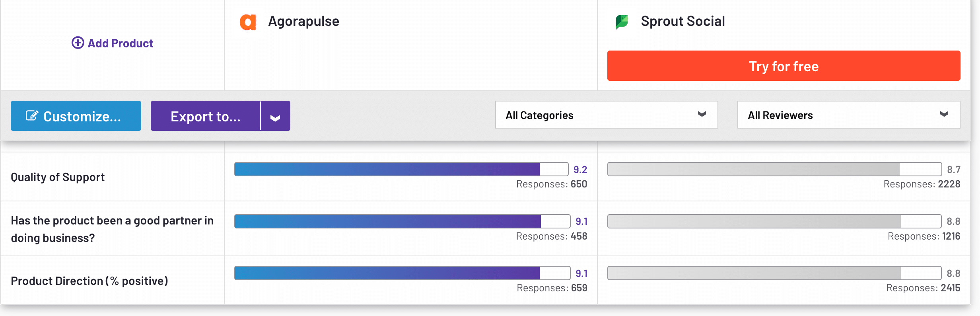This screenshot has height=316, width=980.
Task: Click the Sprout Social leaf icon
Action: tap(622, 21)
